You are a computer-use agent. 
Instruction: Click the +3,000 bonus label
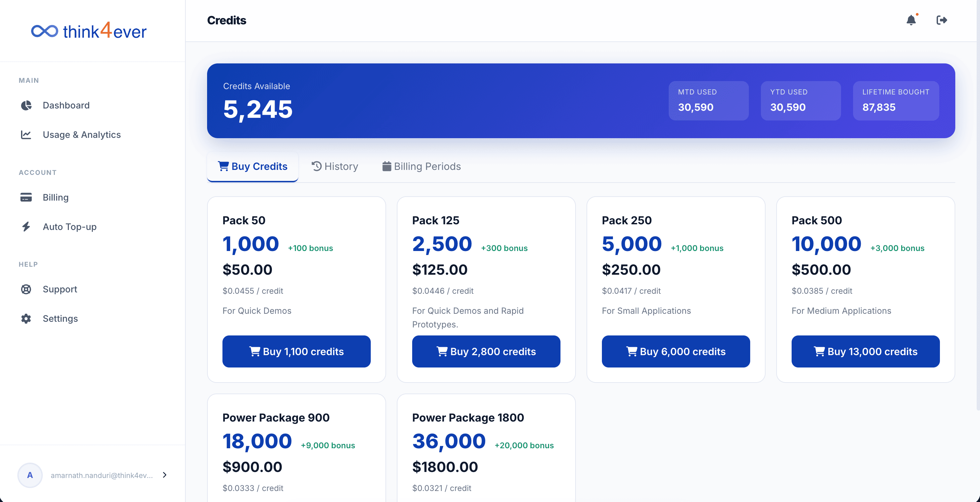coord(897,248)
